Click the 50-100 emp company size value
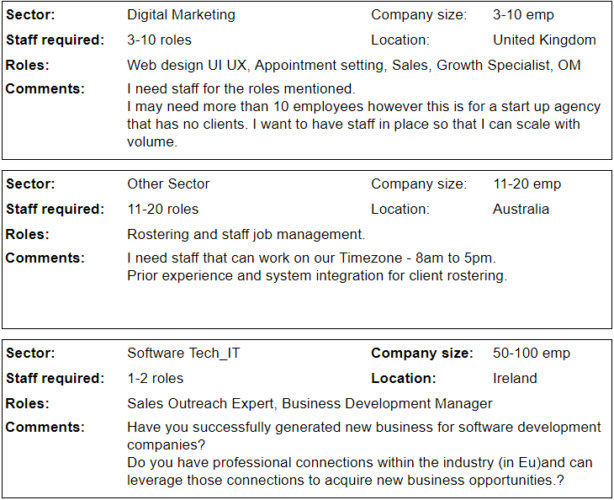Image resolution: width=614 pixels, height=500 pixels. [x=531, y=353]
